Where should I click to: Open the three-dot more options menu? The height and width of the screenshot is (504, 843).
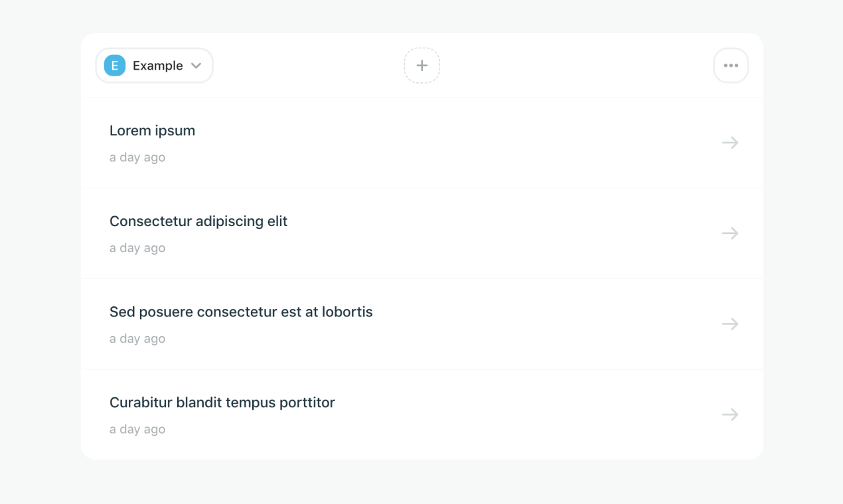coord(731,66)
